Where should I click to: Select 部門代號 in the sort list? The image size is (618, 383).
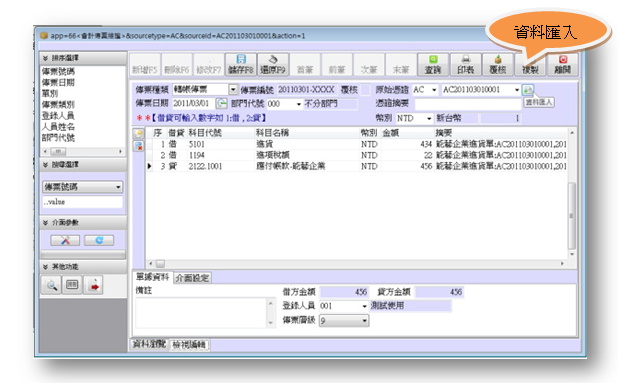click(x=58, y=138)
